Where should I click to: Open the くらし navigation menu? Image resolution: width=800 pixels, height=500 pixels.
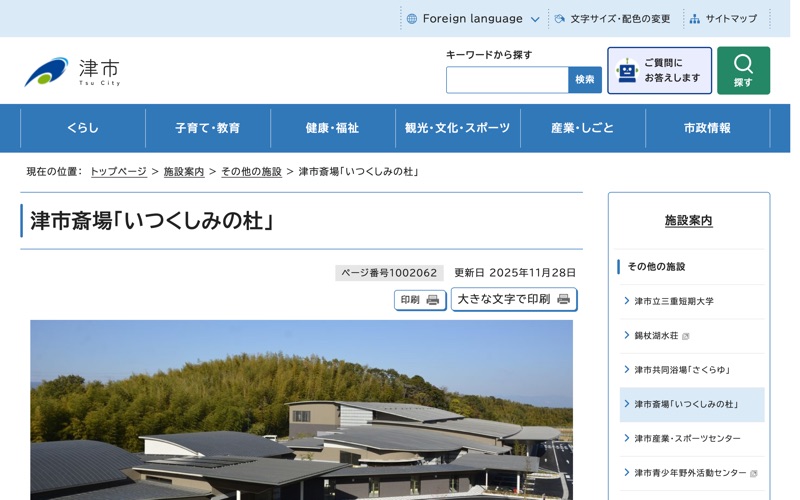(83, 128)
